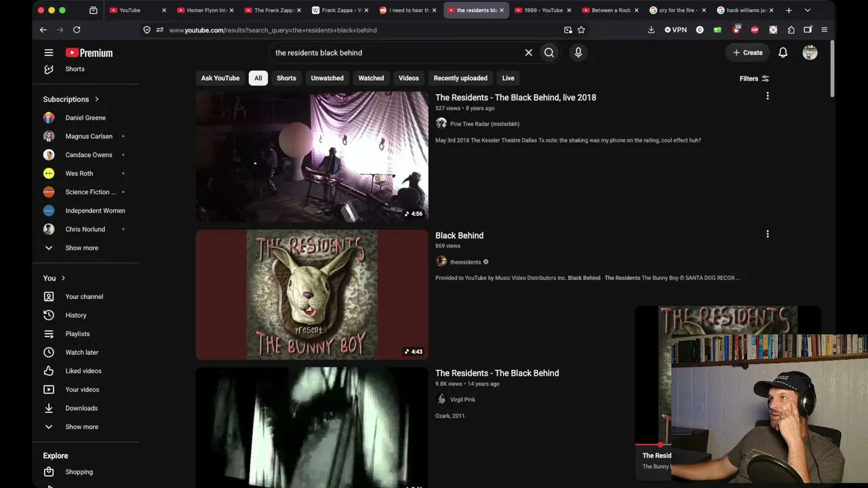Open the AdBlock Plus extension

coord(755,30)
